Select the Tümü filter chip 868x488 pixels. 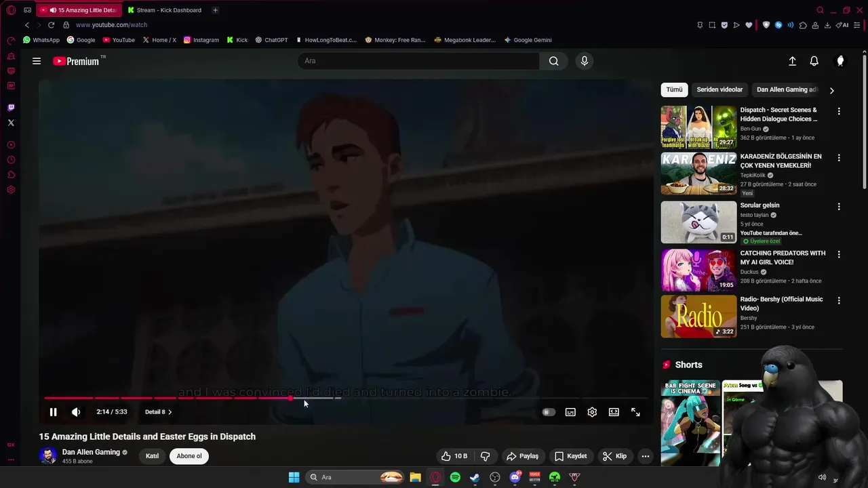point(674,89)
